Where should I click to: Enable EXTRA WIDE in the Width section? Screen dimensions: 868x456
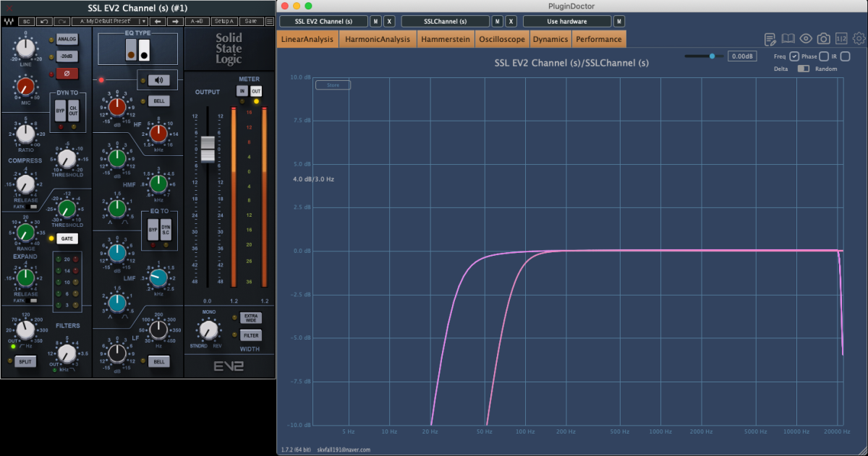[x=251, y=317]
